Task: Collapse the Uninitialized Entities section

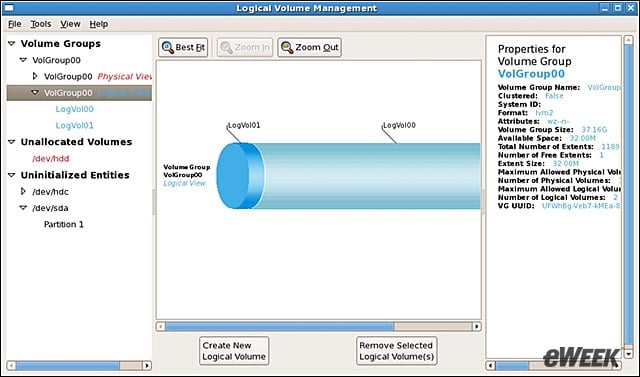Action: click(x=12, y=175)
